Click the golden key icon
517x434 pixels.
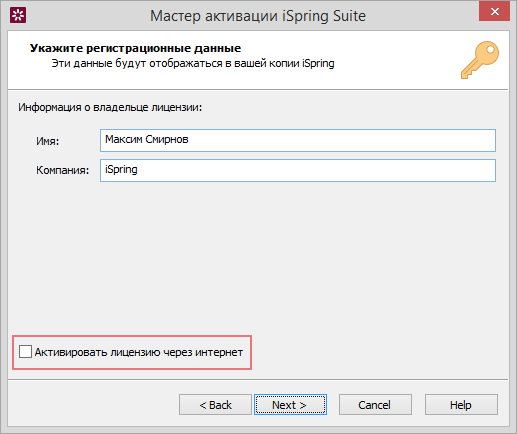click(x=480, y=60)
